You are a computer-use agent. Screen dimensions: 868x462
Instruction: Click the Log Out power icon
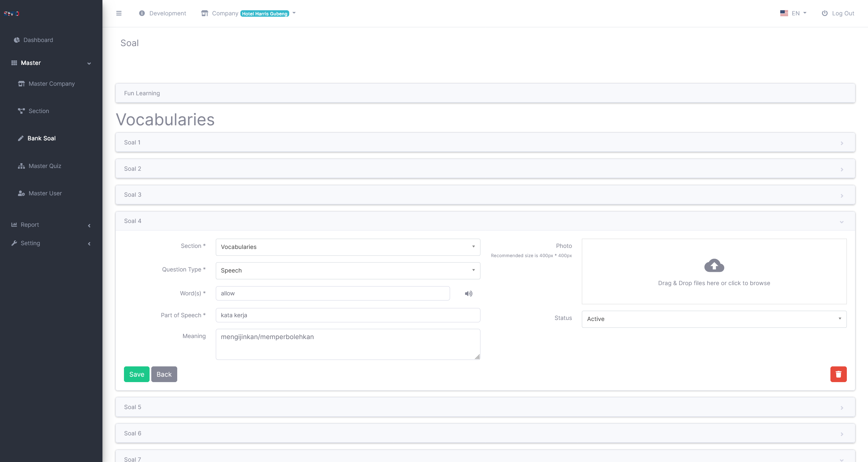(825, 13)
